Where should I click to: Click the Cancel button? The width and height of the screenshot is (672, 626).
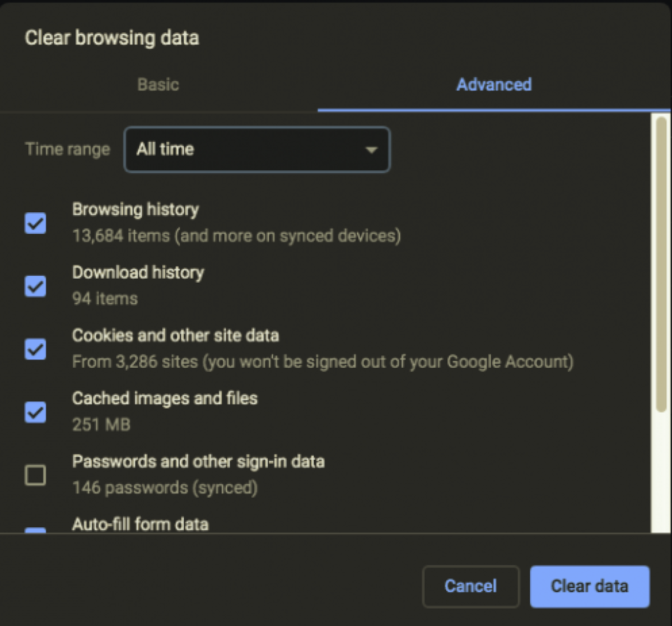(x=470, y=586)
